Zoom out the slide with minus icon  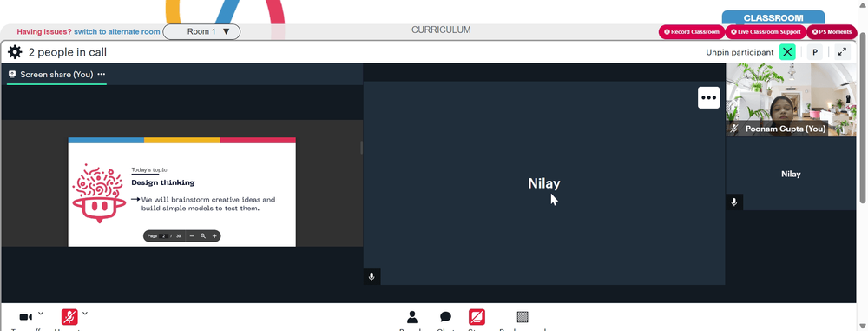tap(192, 236)
